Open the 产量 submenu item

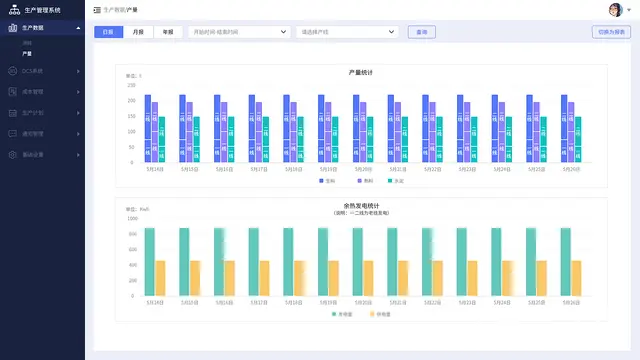[x=27, y=54]
